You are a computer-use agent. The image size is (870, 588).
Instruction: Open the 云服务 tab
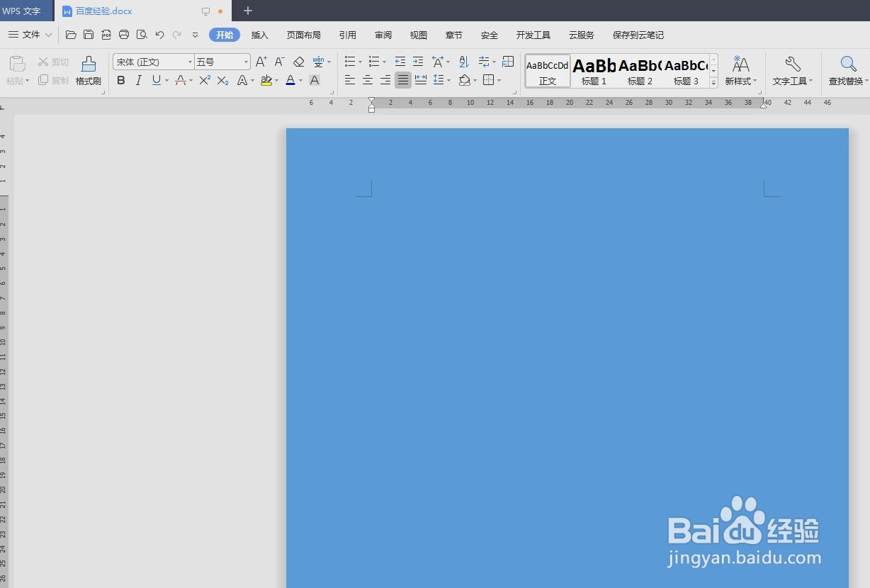pyautogui.click(x=582, y=35)
